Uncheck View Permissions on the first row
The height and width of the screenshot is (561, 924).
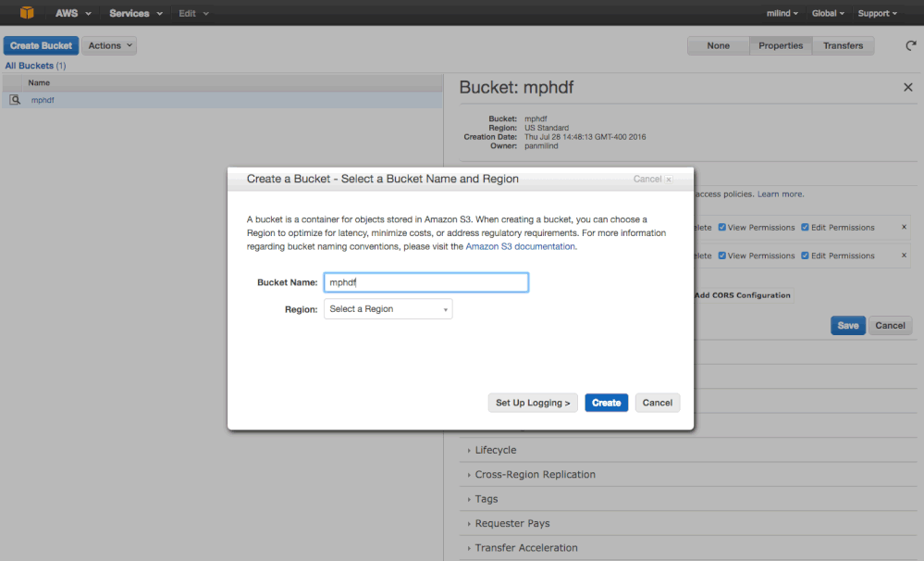(721, 227)
